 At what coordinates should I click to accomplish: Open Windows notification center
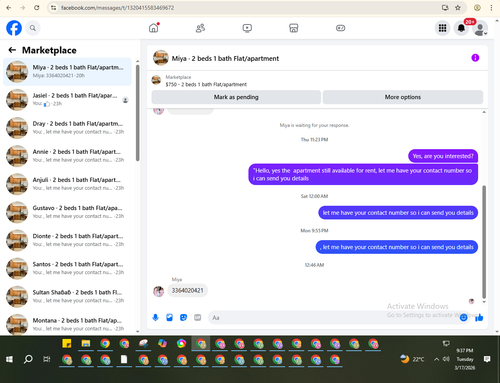[x=487, y=359]
